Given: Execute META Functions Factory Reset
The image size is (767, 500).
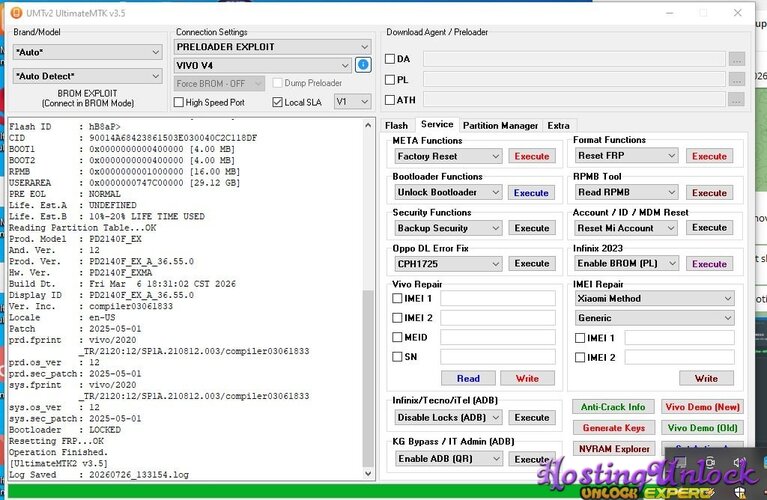Looking at the screenshot, I should [532, 156].
